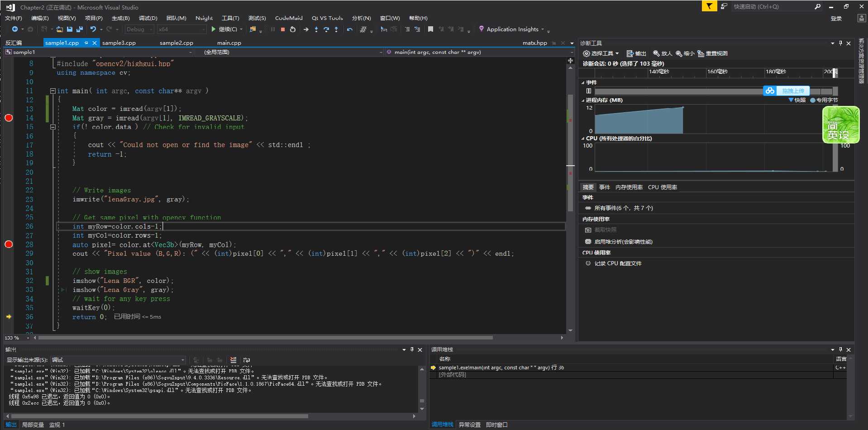This screenshot has width=868, height=430.
Task: Click the feedback icon beside quick launch
Action: pos(724,6)
